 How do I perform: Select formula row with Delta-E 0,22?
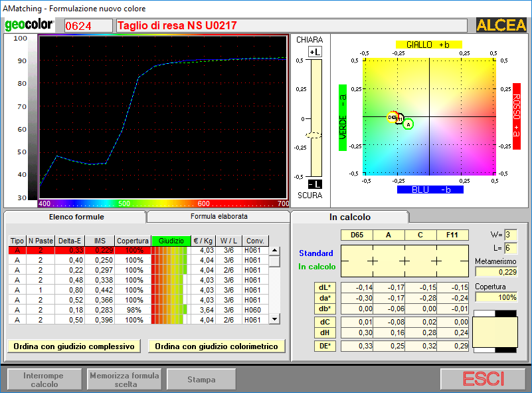click(x=138, y=270)
